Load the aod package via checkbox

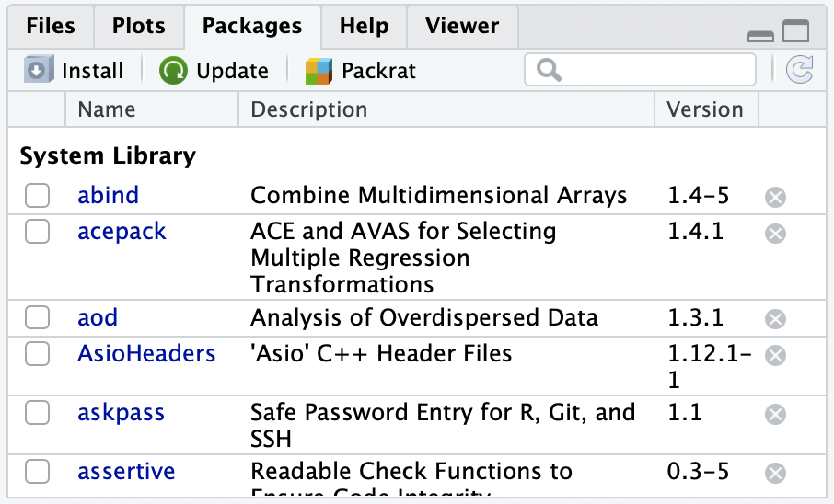pos(37,318)
